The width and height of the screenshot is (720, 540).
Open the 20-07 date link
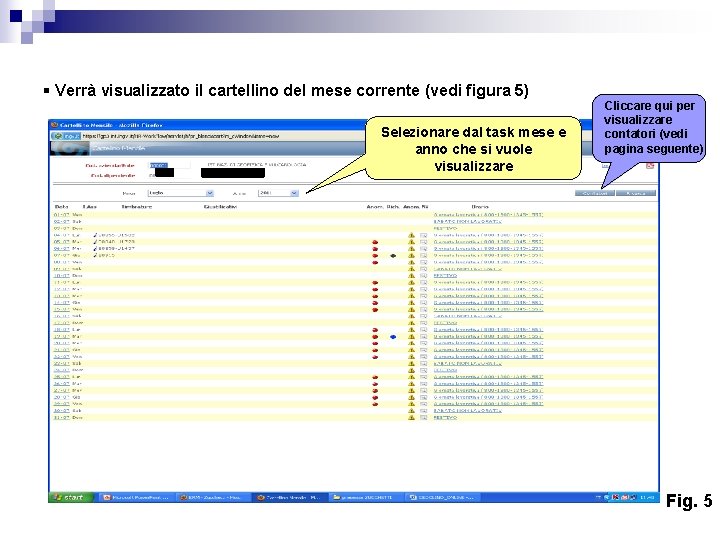pos(62,343)
